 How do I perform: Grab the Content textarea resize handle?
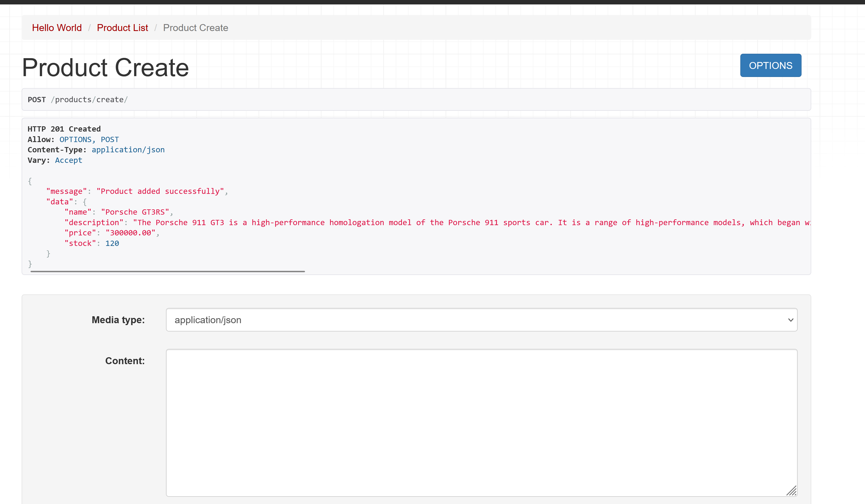point(792,491)
